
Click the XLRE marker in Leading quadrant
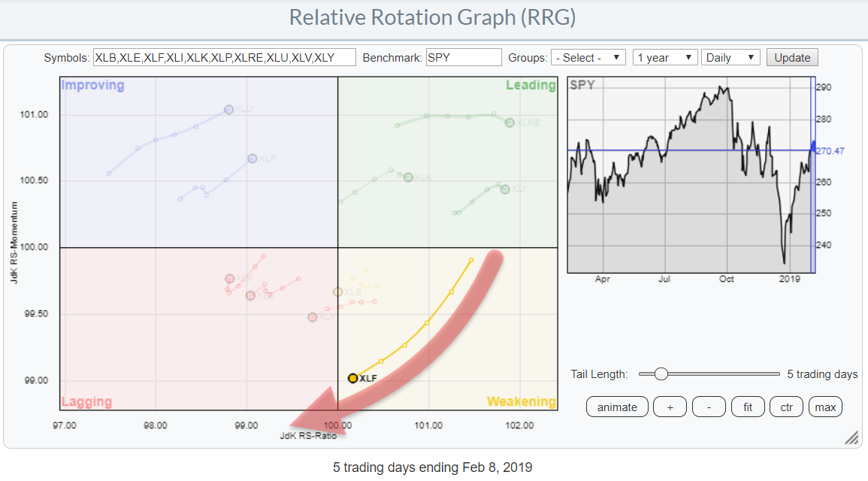(510, 123)
